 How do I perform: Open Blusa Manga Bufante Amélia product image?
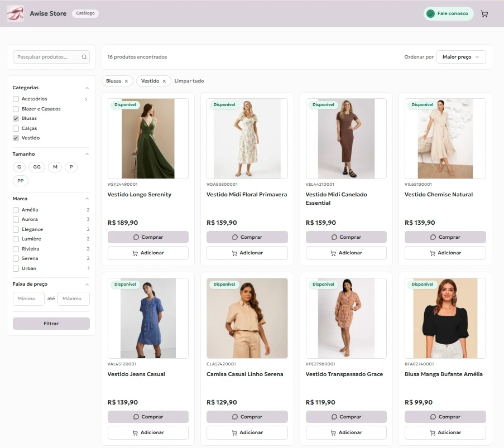(445, 318)
